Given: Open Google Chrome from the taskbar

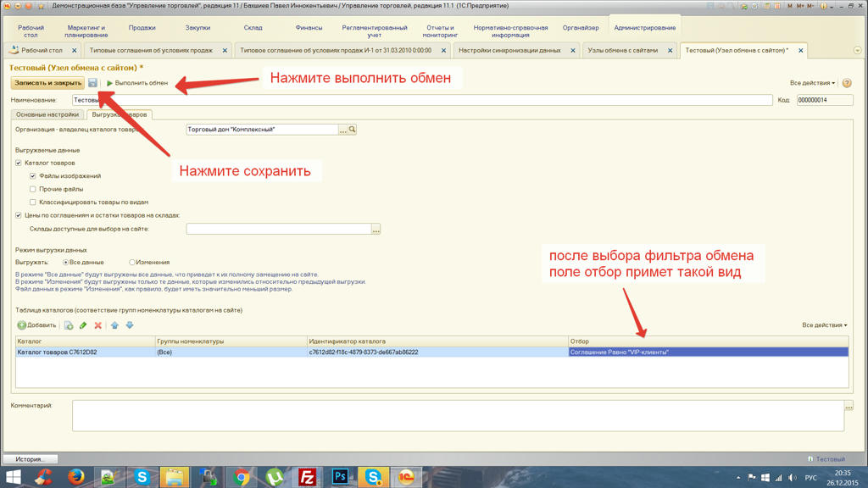Looking at the screenshot, I should 241,477.
